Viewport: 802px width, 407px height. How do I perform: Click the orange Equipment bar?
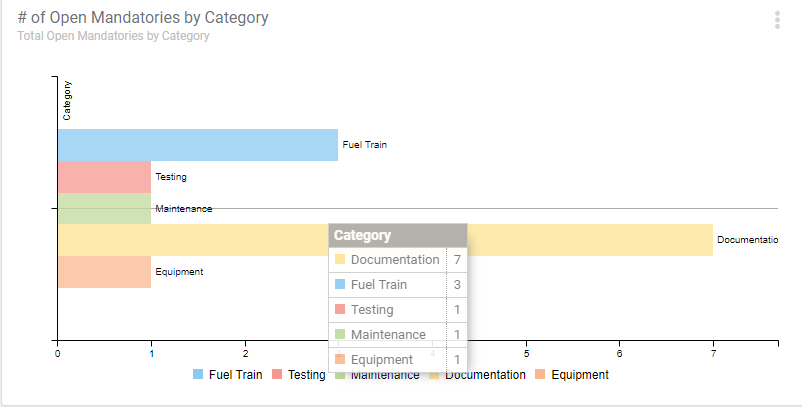click(104, 272)
